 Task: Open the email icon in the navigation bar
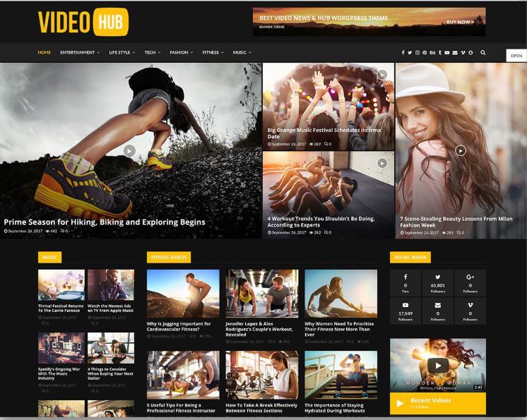(455, 53)
